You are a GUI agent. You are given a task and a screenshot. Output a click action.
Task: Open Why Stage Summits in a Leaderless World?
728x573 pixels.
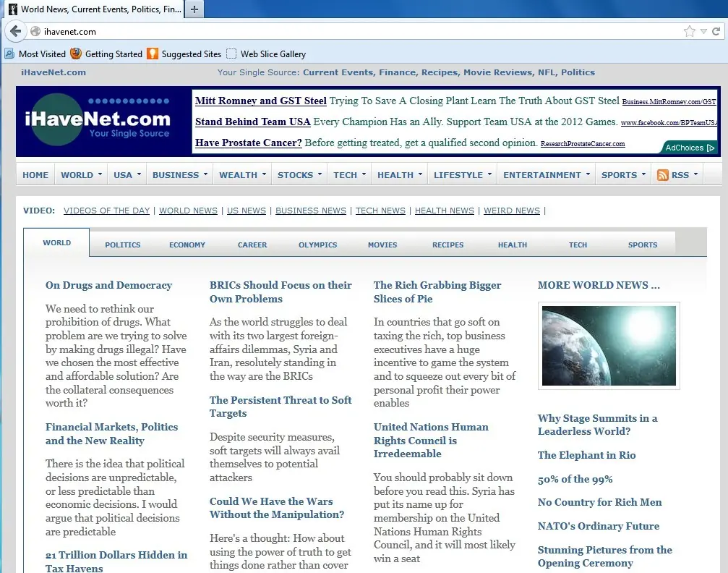597,425
